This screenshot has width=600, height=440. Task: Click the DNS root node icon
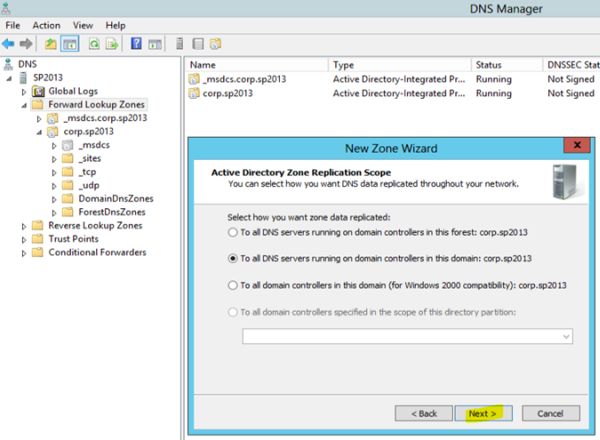coord(8,64)
